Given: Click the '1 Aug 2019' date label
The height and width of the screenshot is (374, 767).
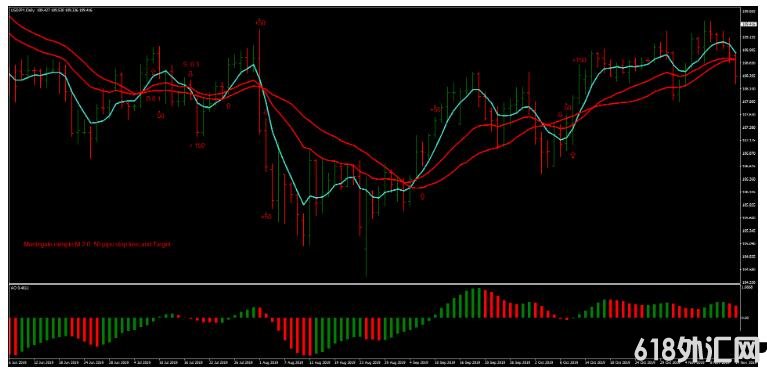Looking at the screenshot, I should (269, 364).
